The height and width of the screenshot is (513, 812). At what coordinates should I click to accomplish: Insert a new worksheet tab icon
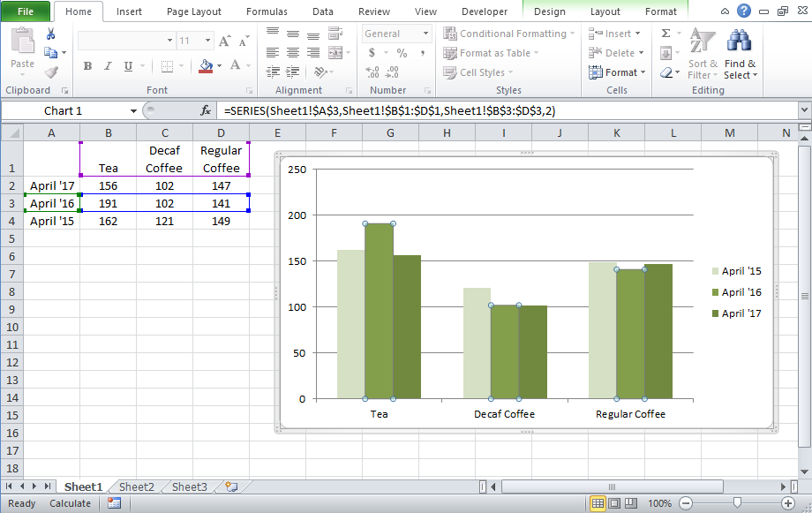click(x=231, y=487)
